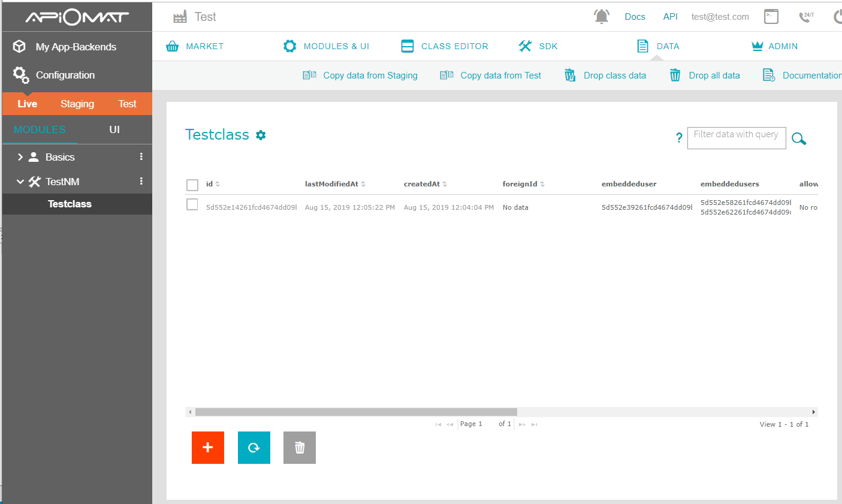Go to the next page pager button
Viewport: 842px width, 504px height.
[522, 424]
